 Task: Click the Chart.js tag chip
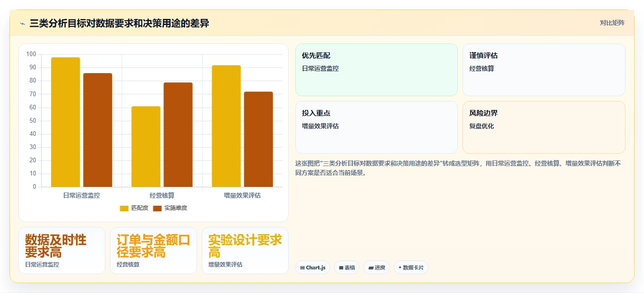pyautogui.click(x=313, y=268)
